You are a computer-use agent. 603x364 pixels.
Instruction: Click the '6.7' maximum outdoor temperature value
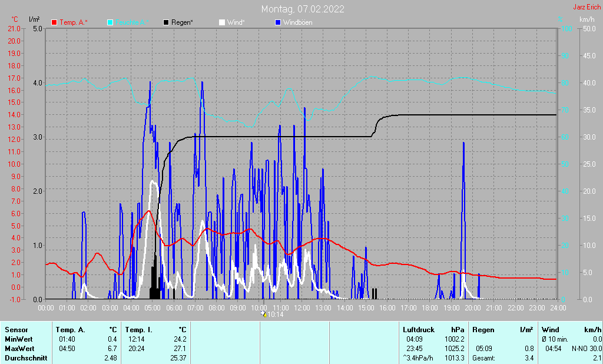coord(112,349)
